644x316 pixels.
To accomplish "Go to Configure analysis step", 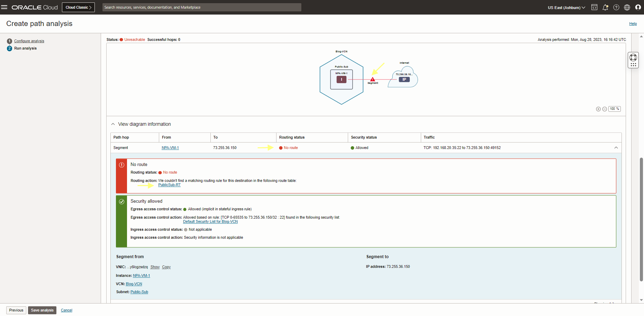I will pyautogui.click(x=29, y=41).
